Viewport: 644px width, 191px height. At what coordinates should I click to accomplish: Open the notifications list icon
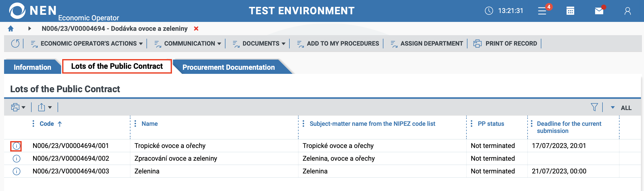point(542,11)
